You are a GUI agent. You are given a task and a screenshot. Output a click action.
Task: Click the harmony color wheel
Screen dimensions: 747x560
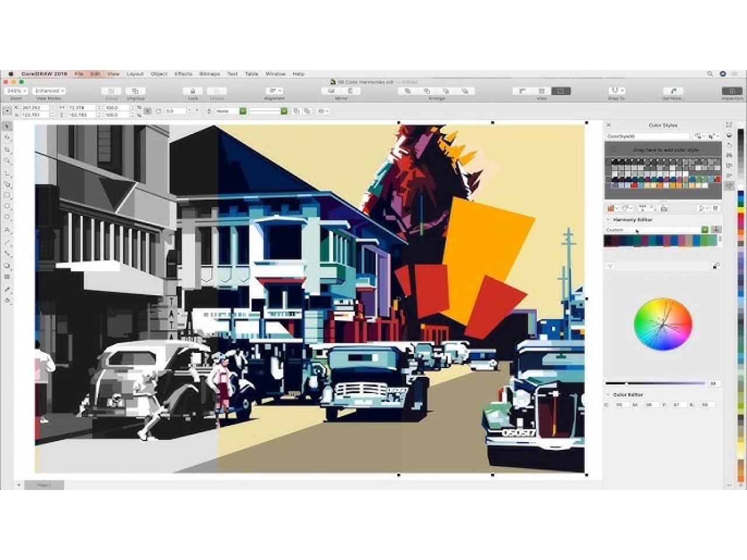point(663,324)
